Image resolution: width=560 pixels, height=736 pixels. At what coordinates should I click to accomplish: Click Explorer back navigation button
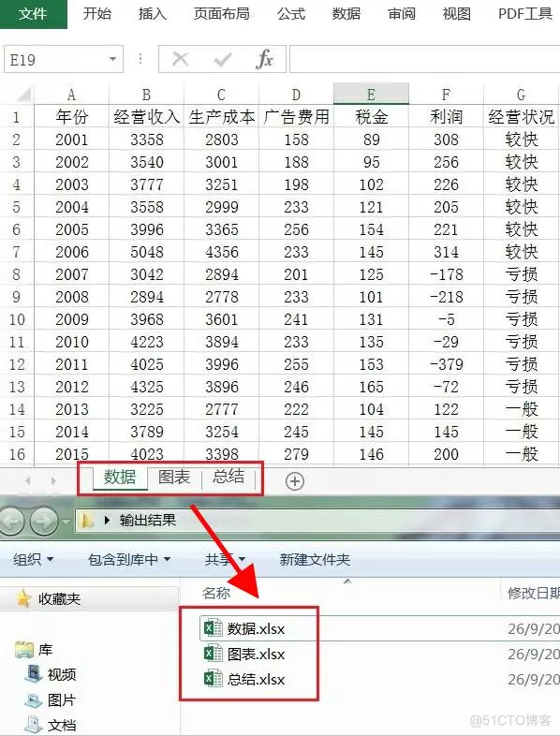(12, 521)
